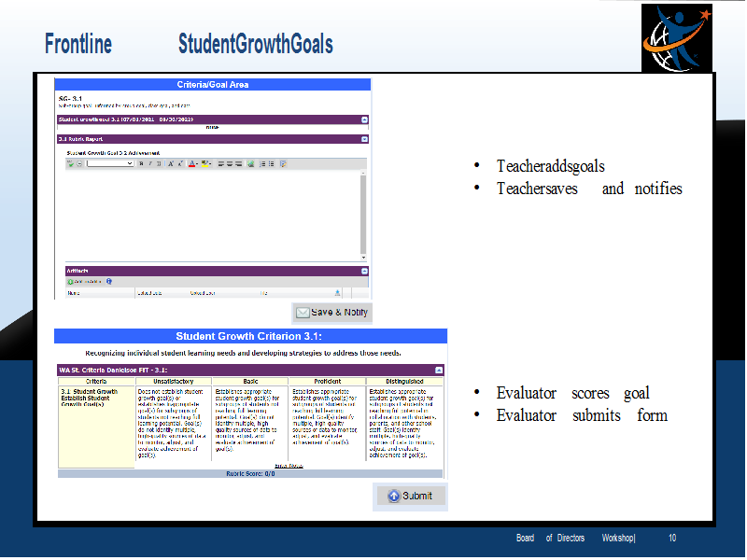This screenshot has height=560, width=747.
Task: Collapse the Artifacts section
Action: [x=364, y=271]
